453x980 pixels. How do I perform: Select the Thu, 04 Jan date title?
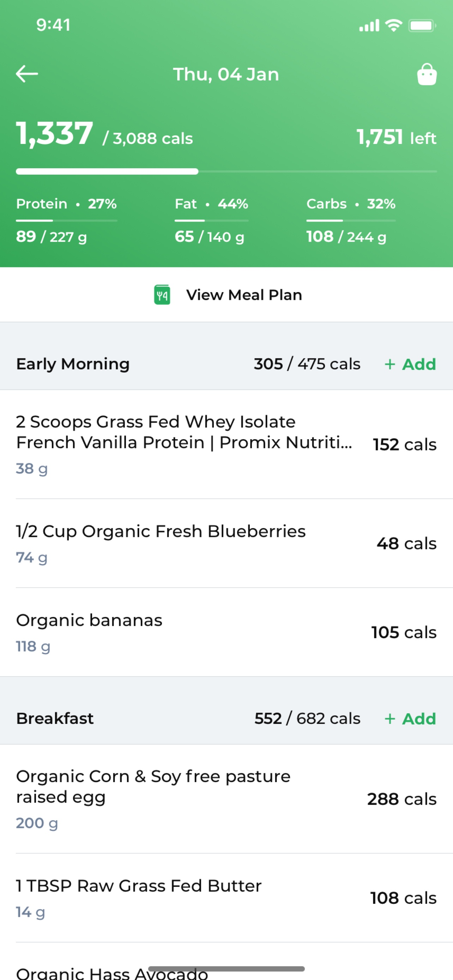[226, 74]
